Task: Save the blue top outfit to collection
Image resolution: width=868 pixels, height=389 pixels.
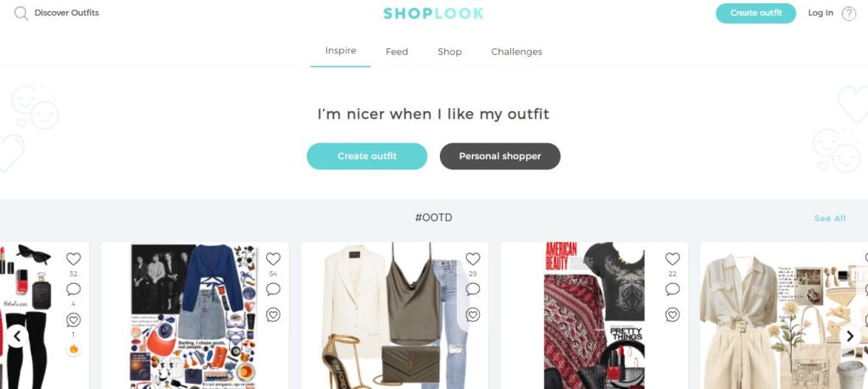Action: coord(273,315)
